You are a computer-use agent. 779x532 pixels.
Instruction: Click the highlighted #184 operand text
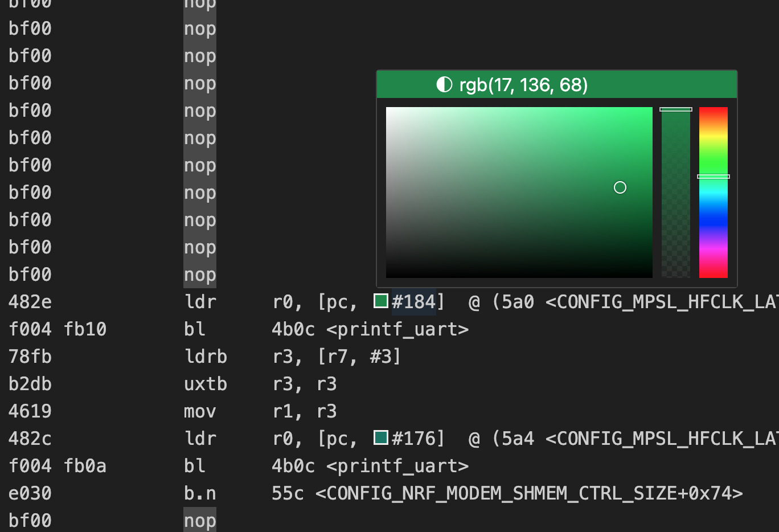[413, 302]
